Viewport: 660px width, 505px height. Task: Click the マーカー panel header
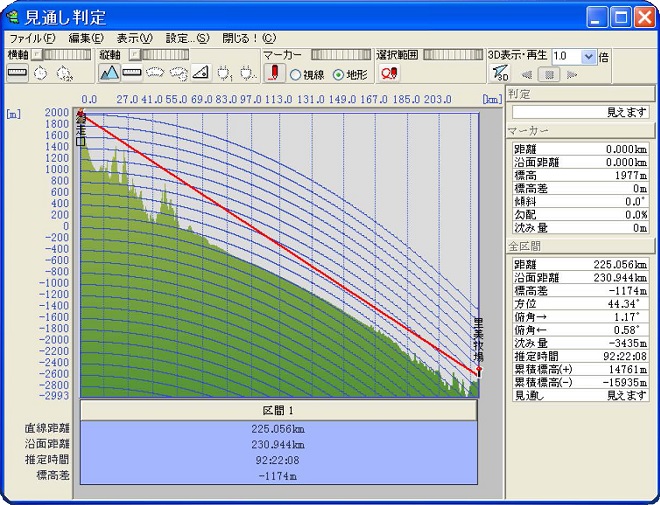tap(580, 131)
